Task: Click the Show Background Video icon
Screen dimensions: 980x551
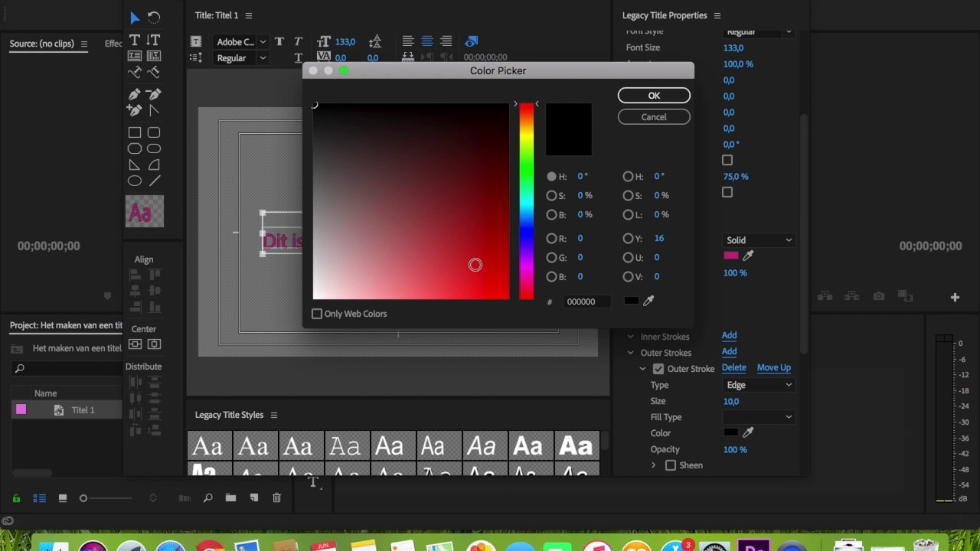Action: tap(472, 41)
